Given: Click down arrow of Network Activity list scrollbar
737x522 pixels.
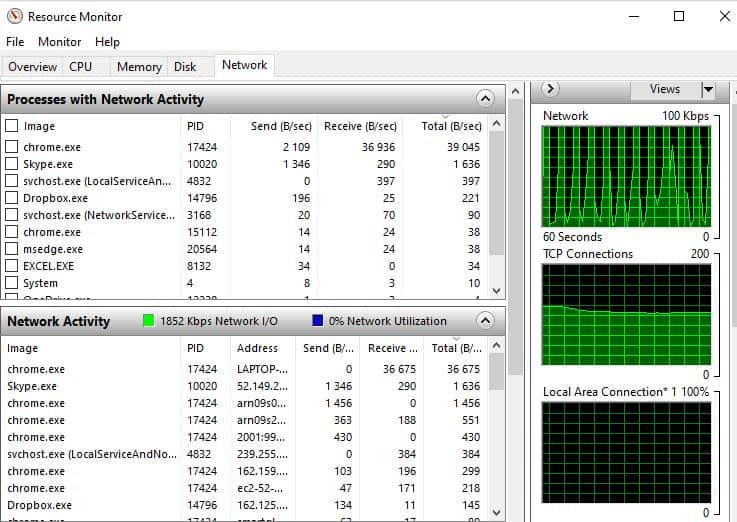Looking at the screenshot, I should (x=496, y=512).
